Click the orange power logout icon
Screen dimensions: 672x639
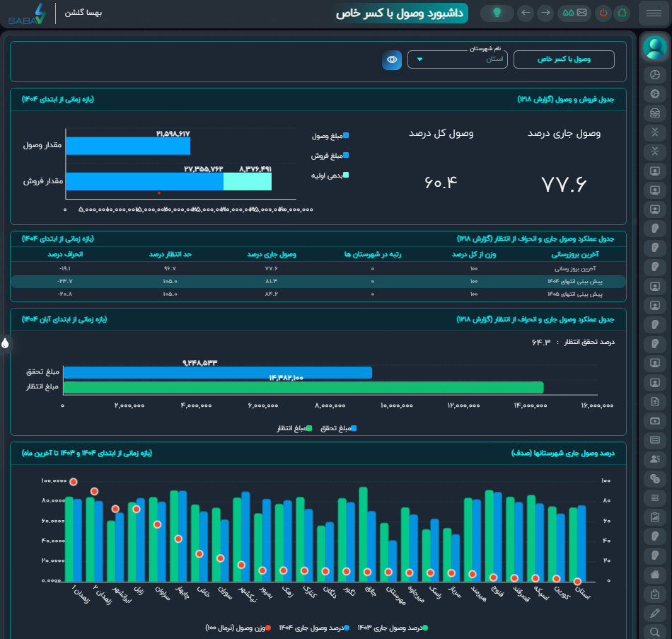tap(603, 13)
